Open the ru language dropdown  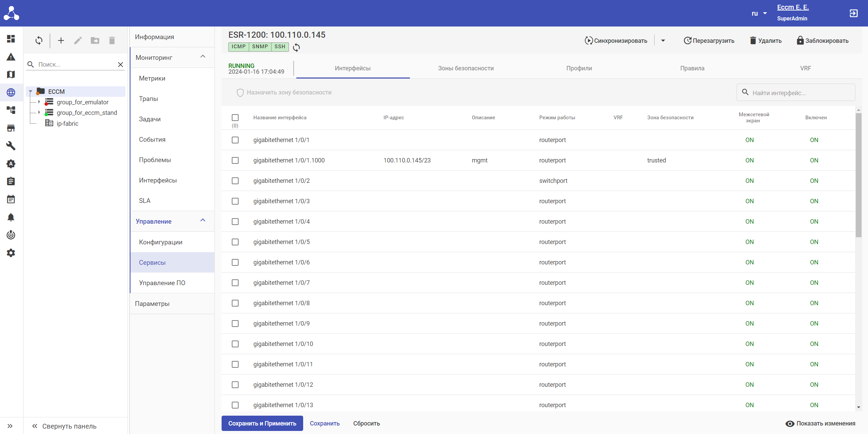tap(759, 14)
